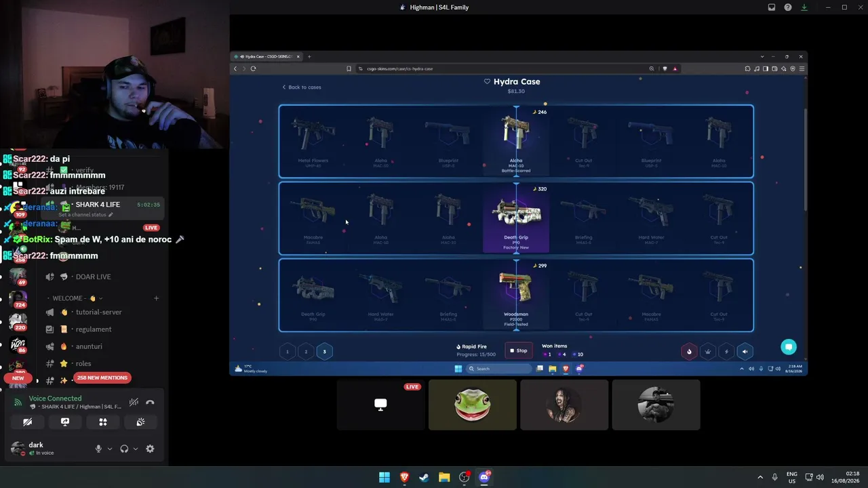Open the sniper avatar participant tile
The height and width of the screenshot is (488, 868).
pos(656,405)
